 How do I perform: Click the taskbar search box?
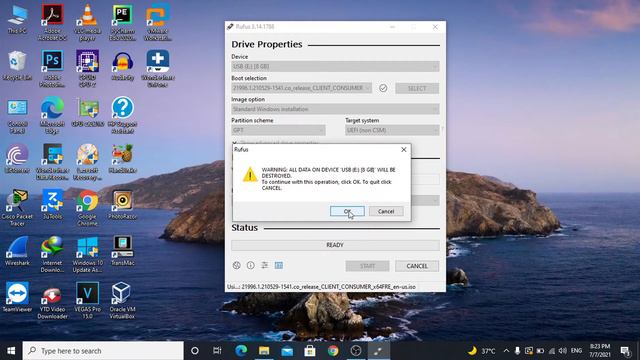(103, 351)
